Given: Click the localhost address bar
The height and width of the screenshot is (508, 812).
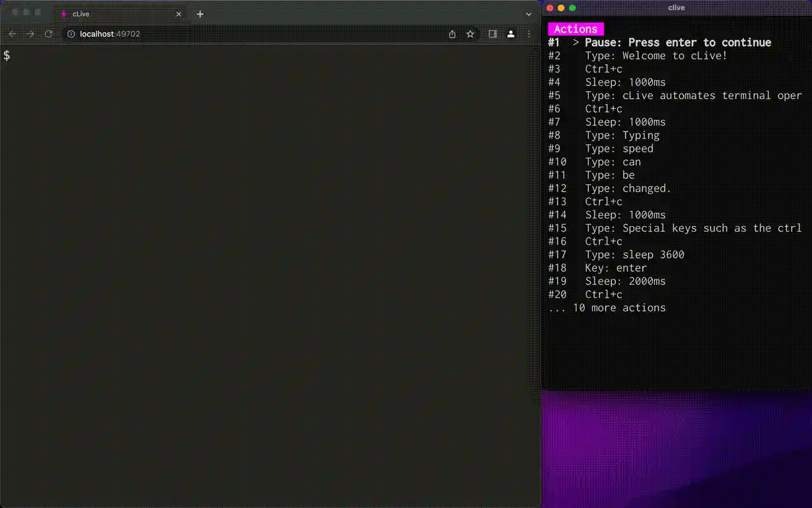Looking at the screenshot, I should coord(254,34).
